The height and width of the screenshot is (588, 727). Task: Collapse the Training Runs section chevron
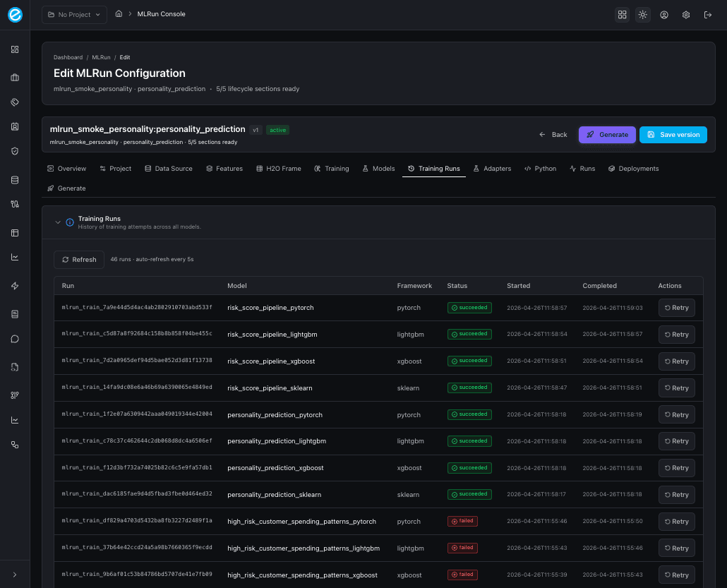click(x=59, y=222)
